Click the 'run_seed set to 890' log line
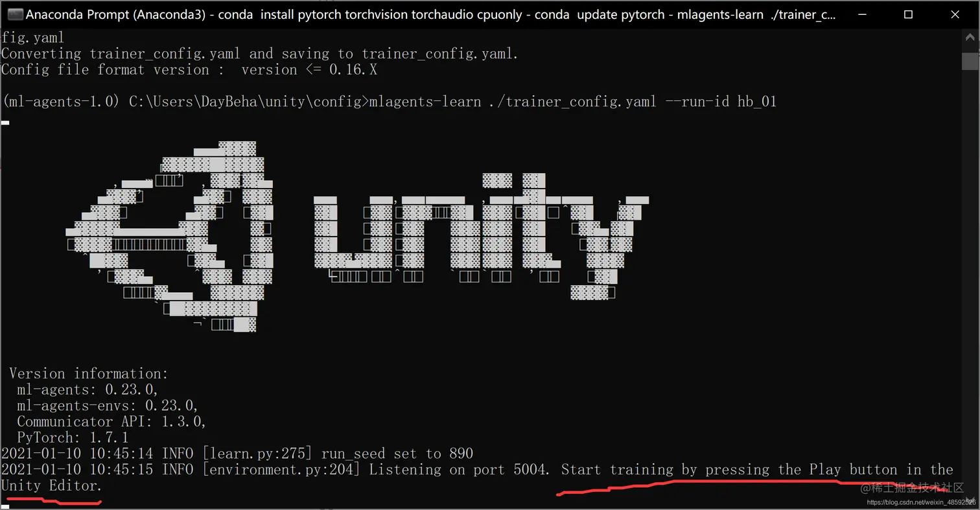The image size is (980, 510). coord(237,453)
